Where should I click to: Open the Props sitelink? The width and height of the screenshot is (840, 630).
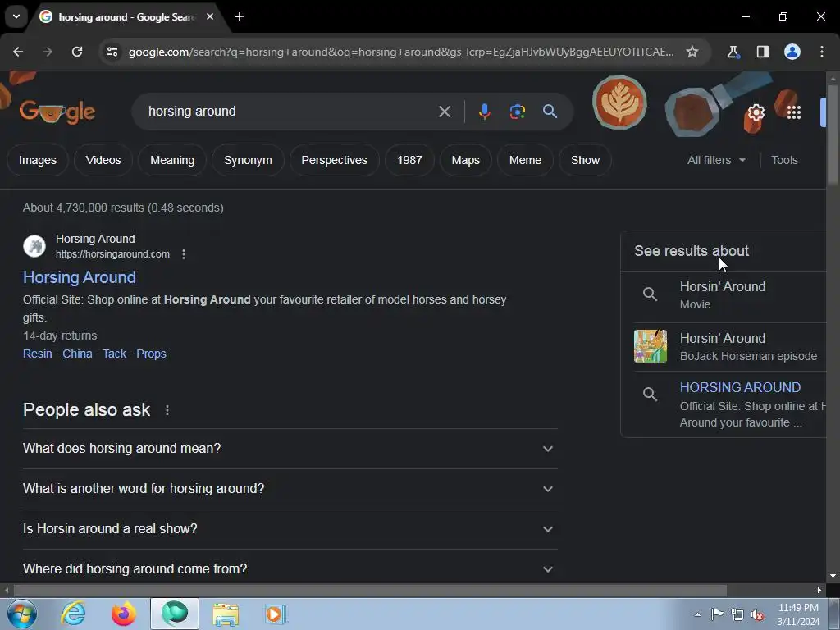coord(151,354)
